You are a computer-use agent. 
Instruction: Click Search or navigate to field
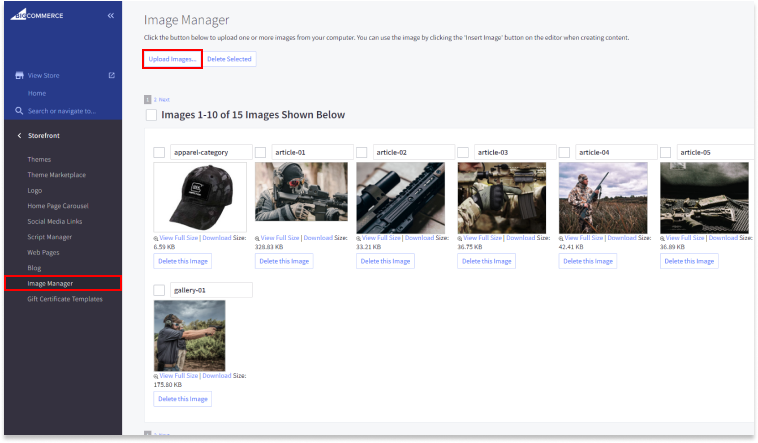pos(62,111)
